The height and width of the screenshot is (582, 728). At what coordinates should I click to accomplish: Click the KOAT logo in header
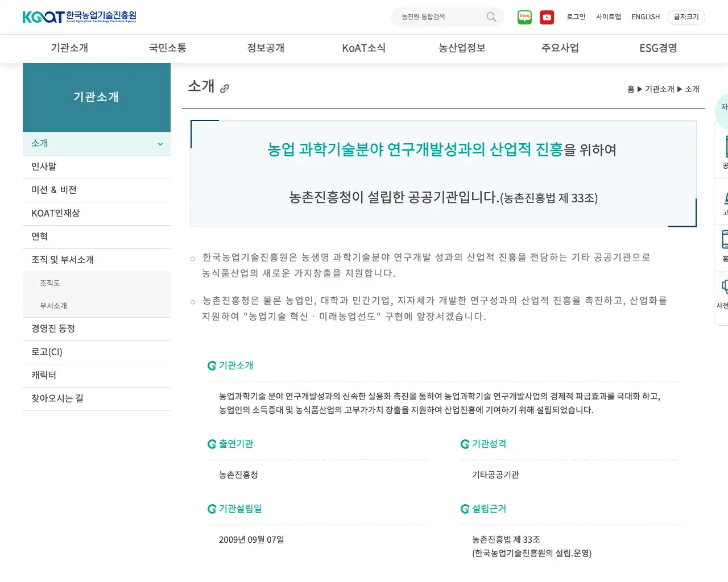click(80, 16)
